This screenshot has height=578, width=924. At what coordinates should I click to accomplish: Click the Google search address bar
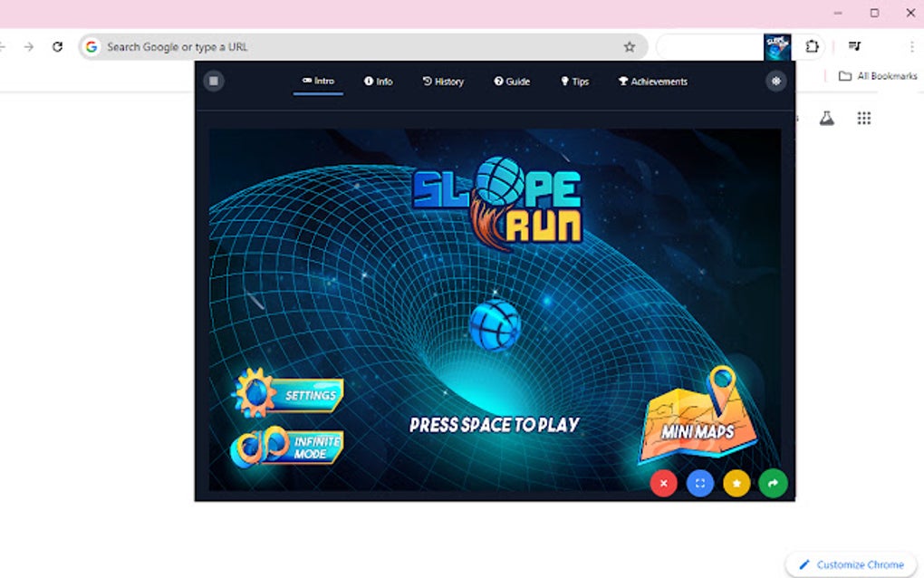pos(226,46)
